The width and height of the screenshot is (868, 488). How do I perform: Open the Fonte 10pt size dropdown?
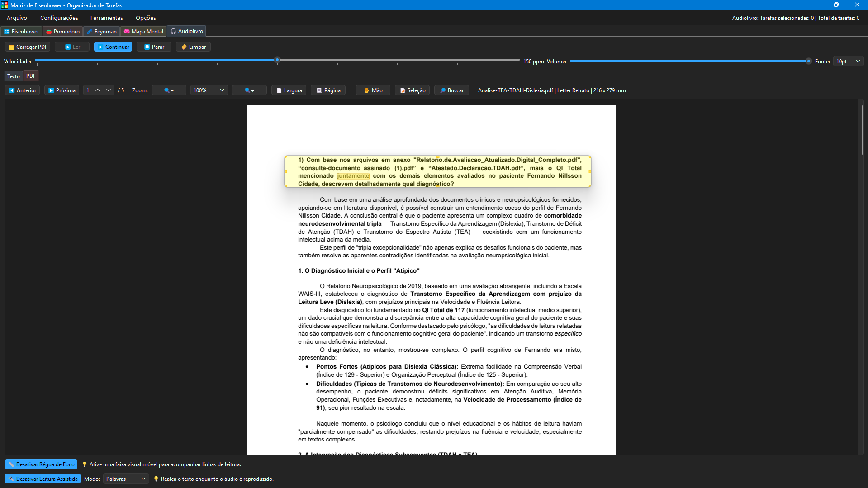click(848, 62)
